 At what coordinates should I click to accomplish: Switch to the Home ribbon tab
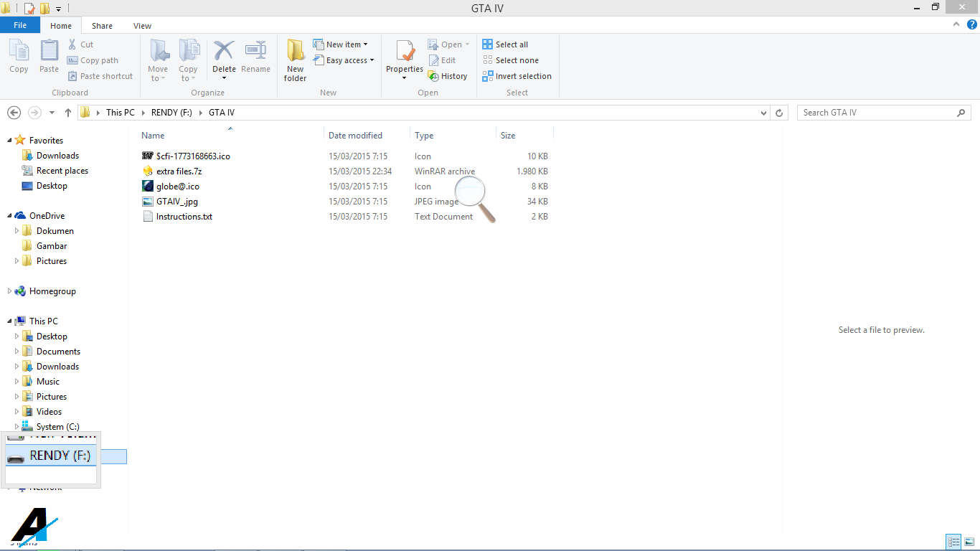(x=61, y=26)
